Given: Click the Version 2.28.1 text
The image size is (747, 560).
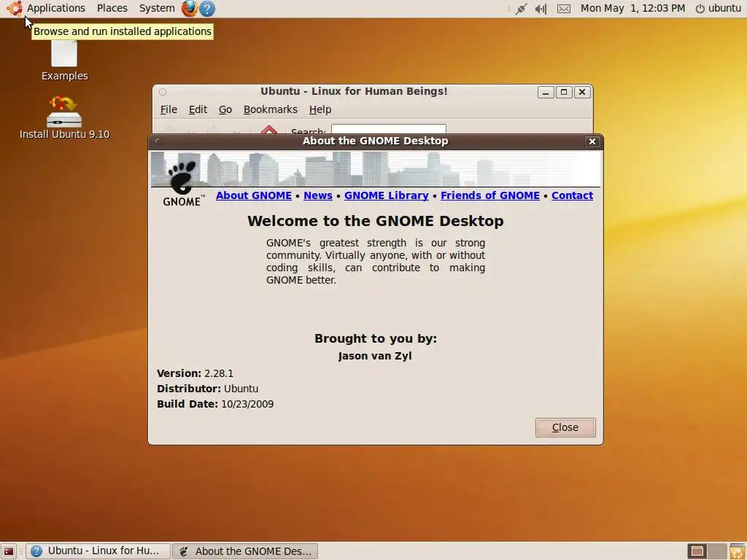Looking at the screenshot, I should click(x=195, y=373).
